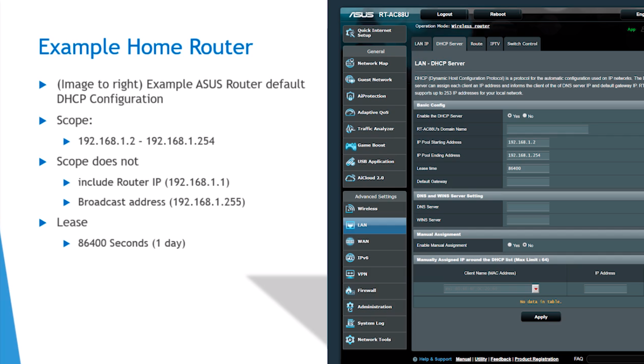The width and height of the screenshot is (644, 364).
Task: Click the 'No data in table.' message
Action: (540, 302)
